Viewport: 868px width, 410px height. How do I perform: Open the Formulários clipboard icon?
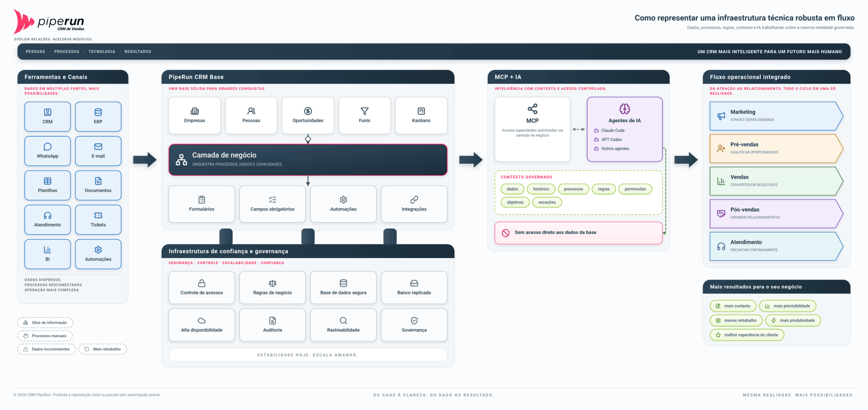tap(202, 200)
